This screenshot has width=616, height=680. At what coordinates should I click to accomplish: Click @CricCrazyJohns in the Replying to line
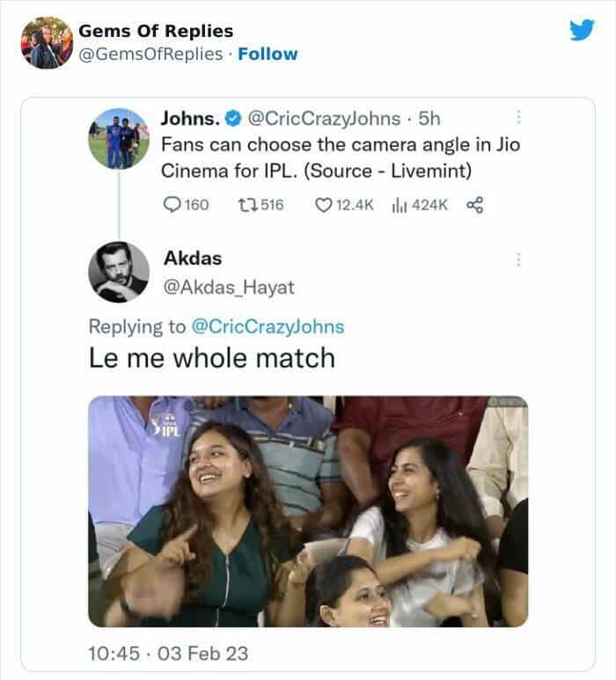[267, 326]
